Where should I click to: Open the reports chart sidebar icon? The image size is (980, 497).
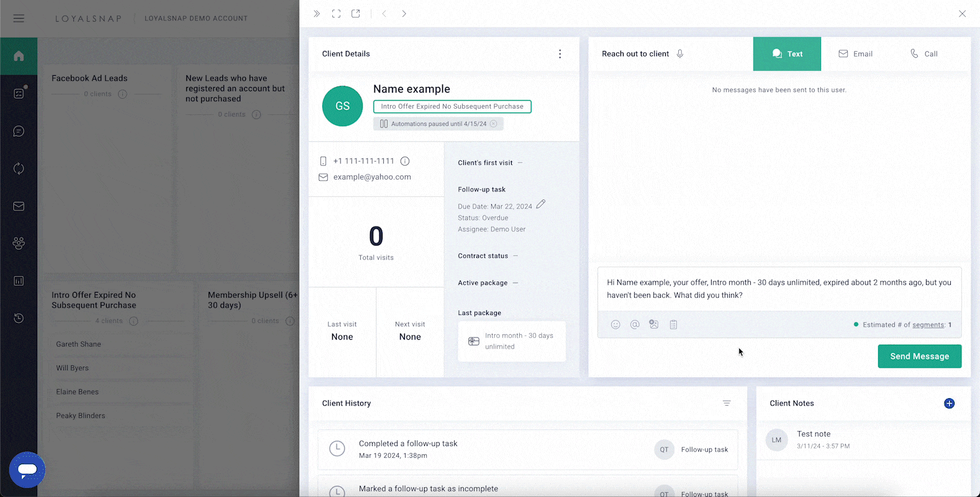point(19,281)
